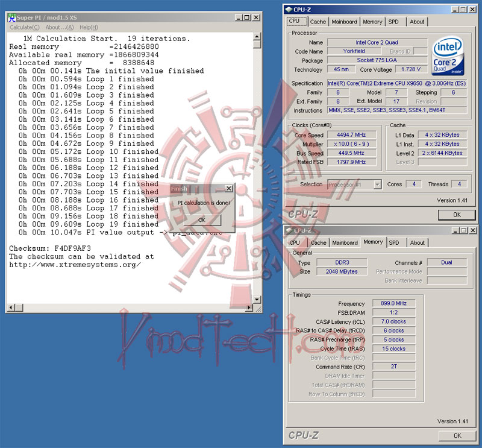
Task: Click OK in bottom CPU-Z window
Action: point(457,436)
